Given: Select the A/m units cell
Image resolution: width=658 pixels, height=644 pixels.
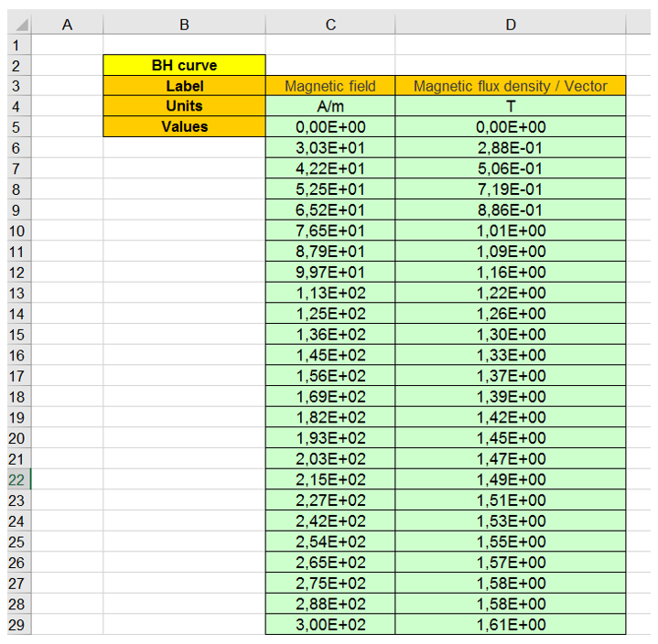Looking at the screenshot, I should (x=330, y=106).
